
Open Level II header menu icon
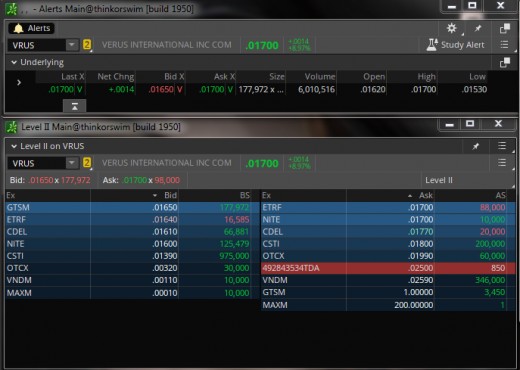tap(502, 146)
